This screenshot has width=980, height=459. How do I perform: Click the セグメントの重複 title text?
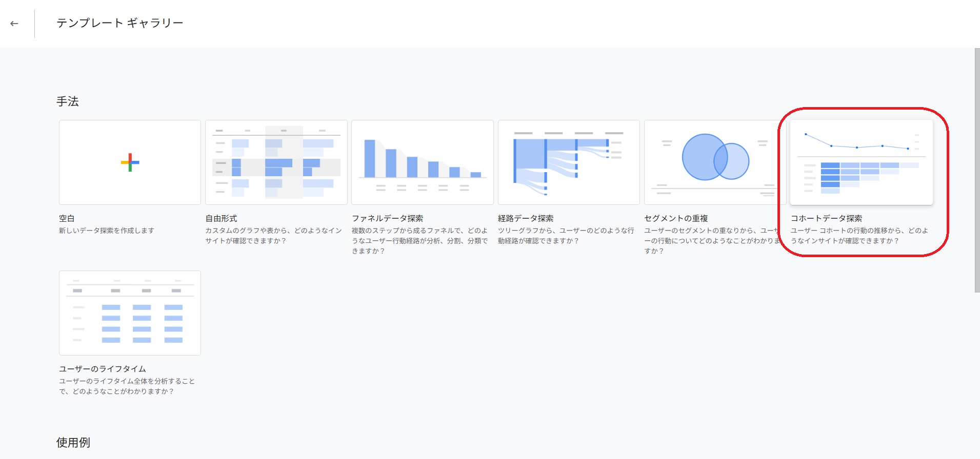pyautogui.click(x=676, y=218)
